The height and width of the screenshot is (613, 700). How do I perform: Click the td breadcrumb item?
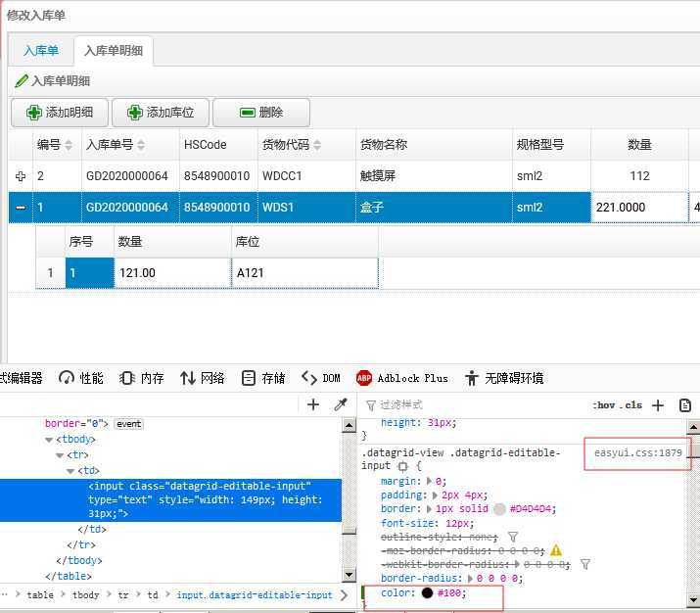click(x=152, y=595)
